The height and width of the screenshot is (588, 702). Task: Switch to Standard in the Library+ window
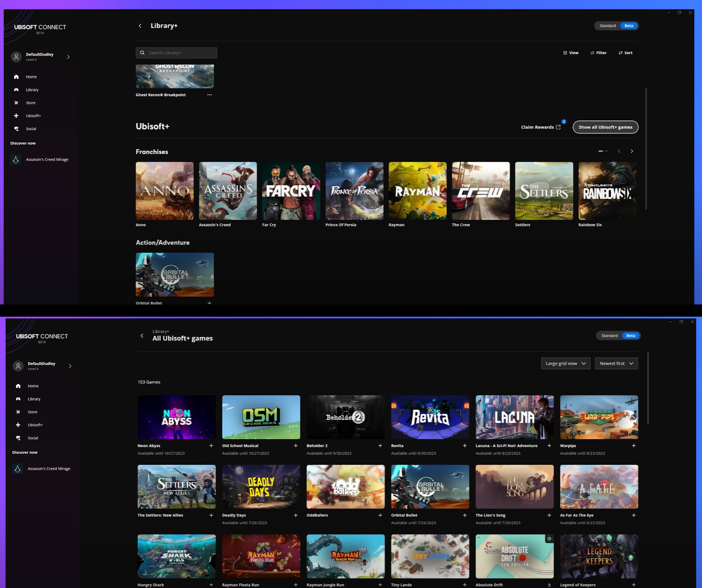[x=608, y=26]
